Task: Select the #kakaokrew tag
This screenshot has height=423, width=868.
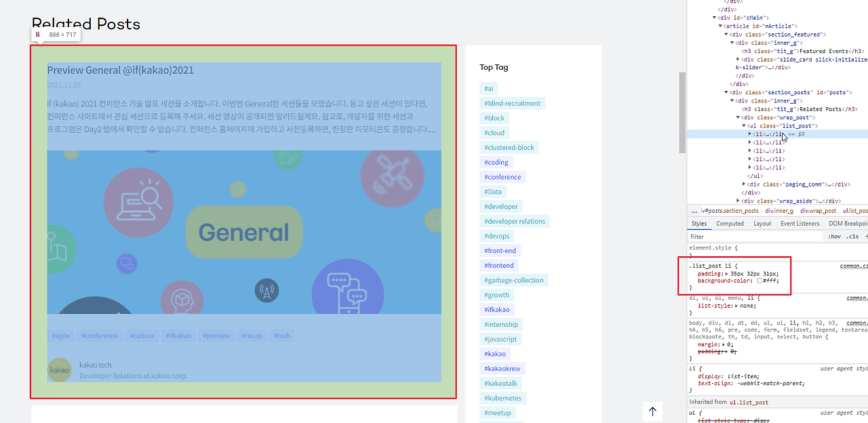Action: (x=502, y=369)
